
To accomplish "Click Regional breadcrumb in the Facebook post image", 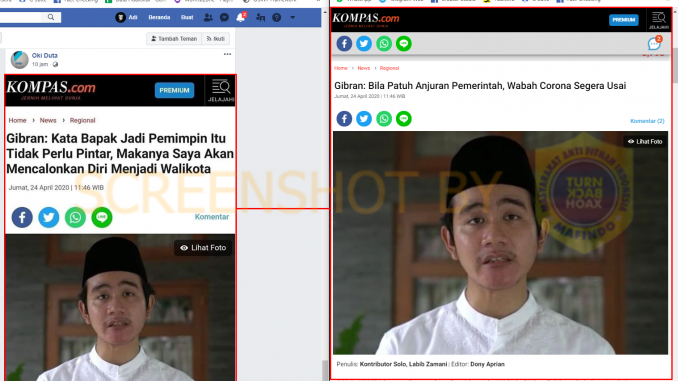I will [82, 120].
